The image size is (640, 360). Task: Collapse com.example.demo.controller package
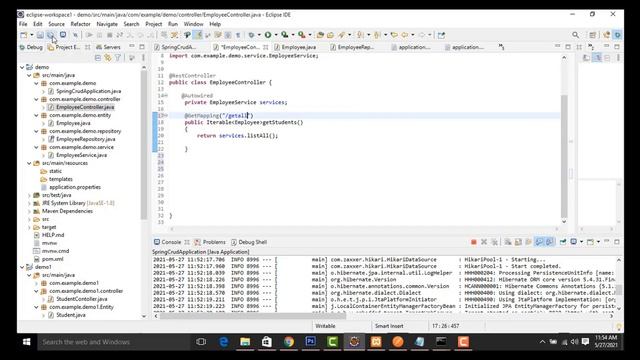point(36,99)
